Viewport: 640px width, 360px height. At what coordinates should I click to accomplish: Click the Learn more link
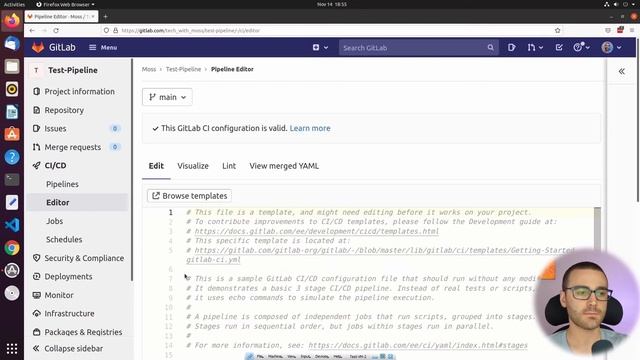[310, 128]
